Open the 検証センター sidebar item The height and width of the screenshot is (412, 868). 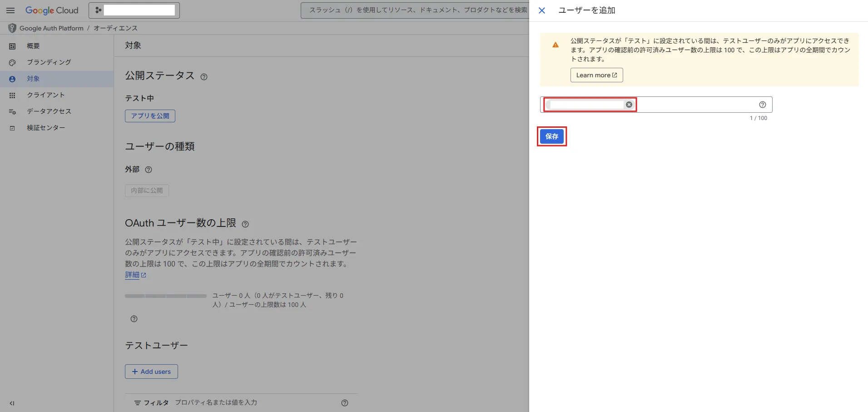[x=57, y=128]
